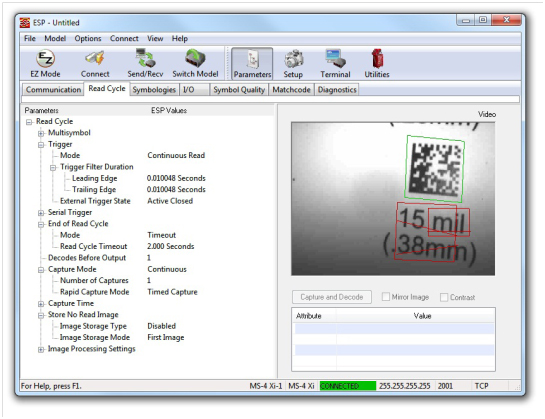Enable the Mirror Image checkbox
The image size is (545, 419).
pos(385,297)
